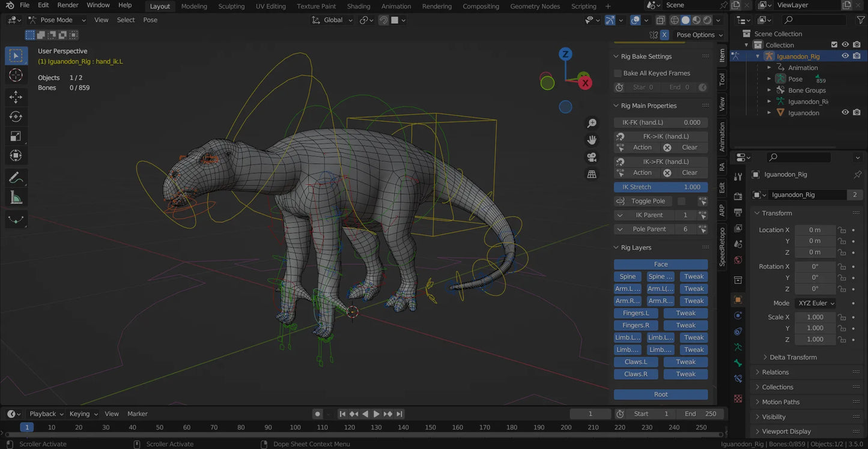Open the File menu
Image resolution: width=868 pixels, height=449 pixels.
point(25,5)
